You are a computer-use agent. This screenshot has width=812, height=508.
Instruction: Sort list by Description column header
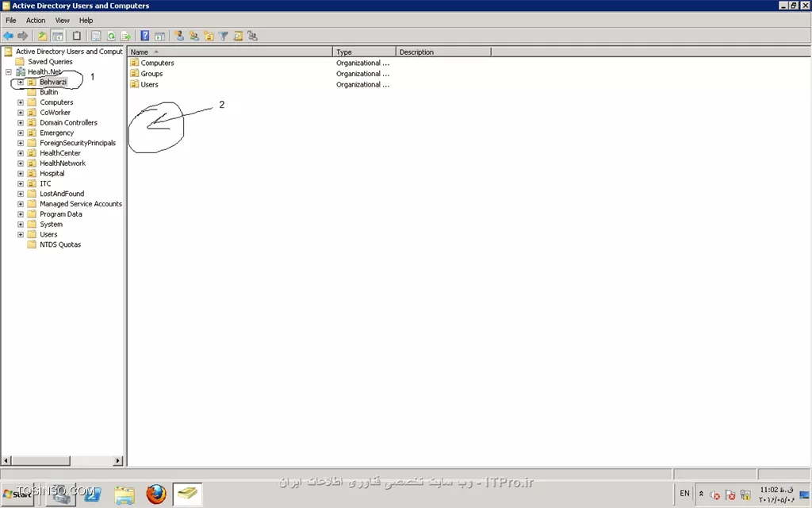(443, 52)
